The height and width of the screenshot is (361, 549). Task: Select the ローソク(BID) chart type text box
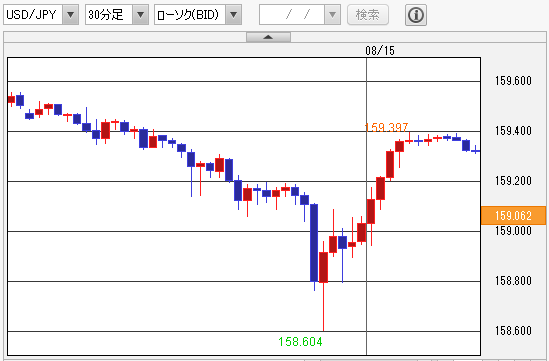click(190, 15)
